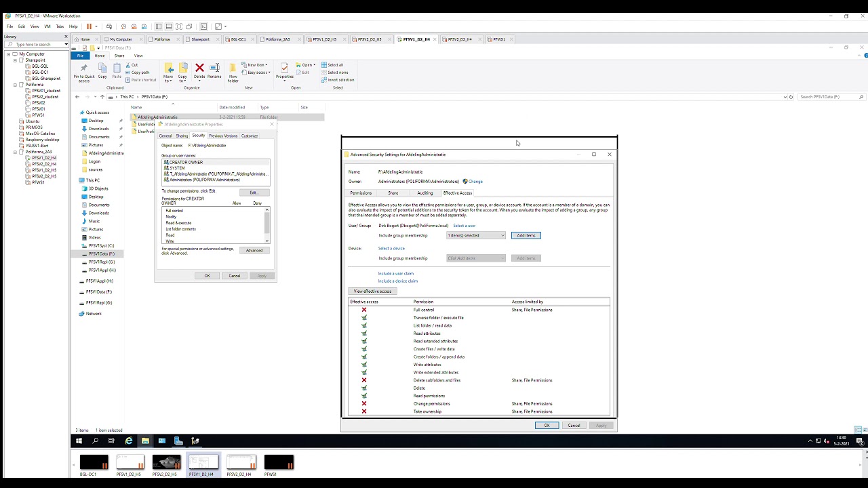
Task: Click the red Delete icon in Explorer ribbon
Action: [x=199, y=71]
